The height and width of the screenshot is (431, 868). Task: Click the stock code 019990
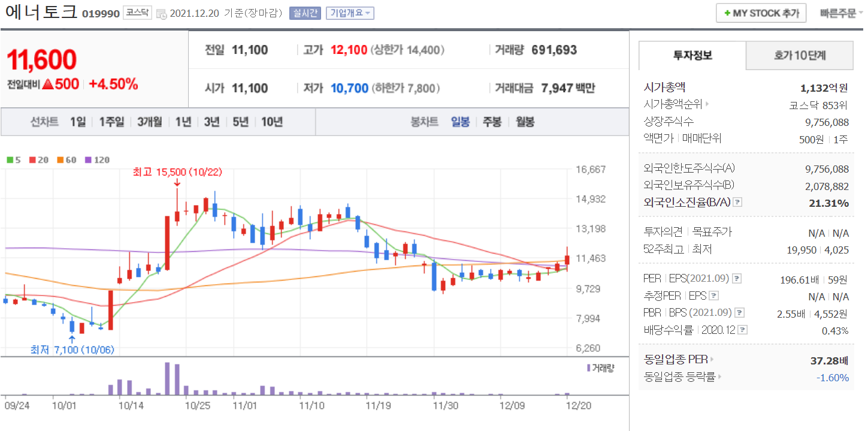coord(101,14)
